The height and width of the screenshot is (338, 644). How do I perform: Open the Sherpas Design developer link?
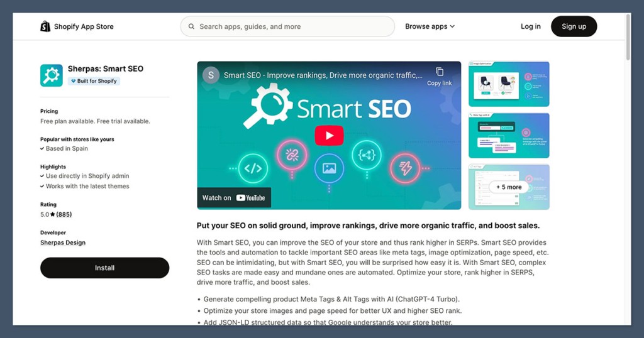tap(63, 243)
